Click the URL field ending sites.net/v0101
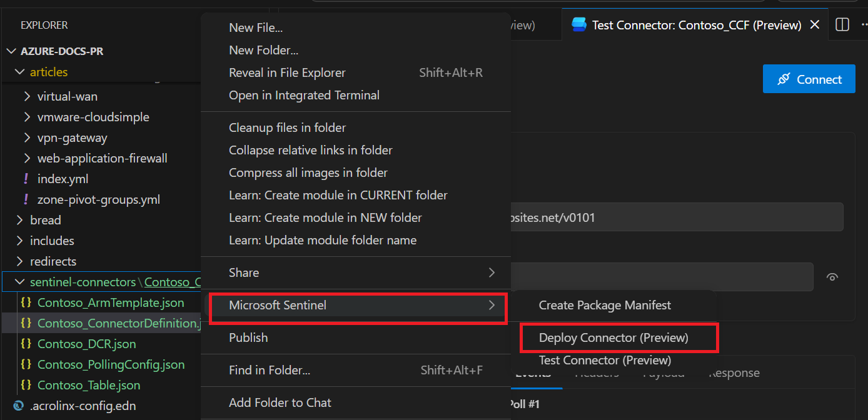 pyautogui.click(x=677, y=217)
